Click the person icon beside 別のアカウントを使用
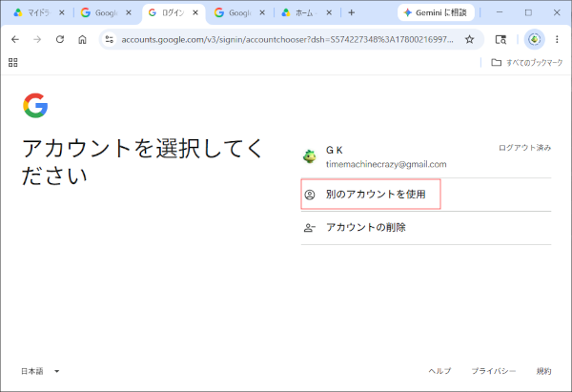 [310, 195]
